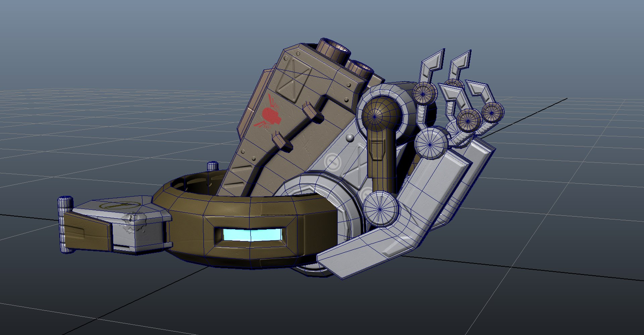Select the X-embossed square panel on the brown box
Screen dimensions: 644x335
coord(293,80)
